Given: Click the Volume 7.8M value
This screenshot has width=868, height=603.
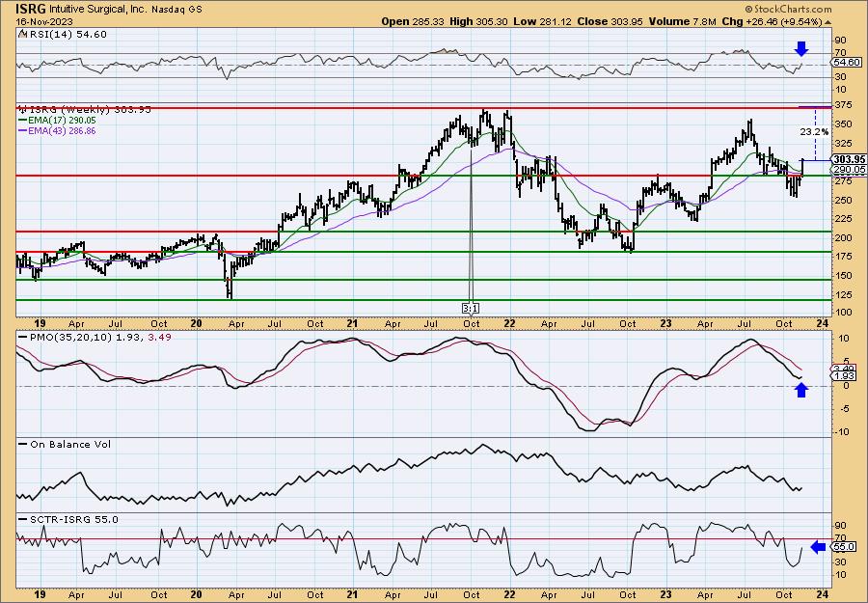Looking at the screenshot, I should 682,21.
